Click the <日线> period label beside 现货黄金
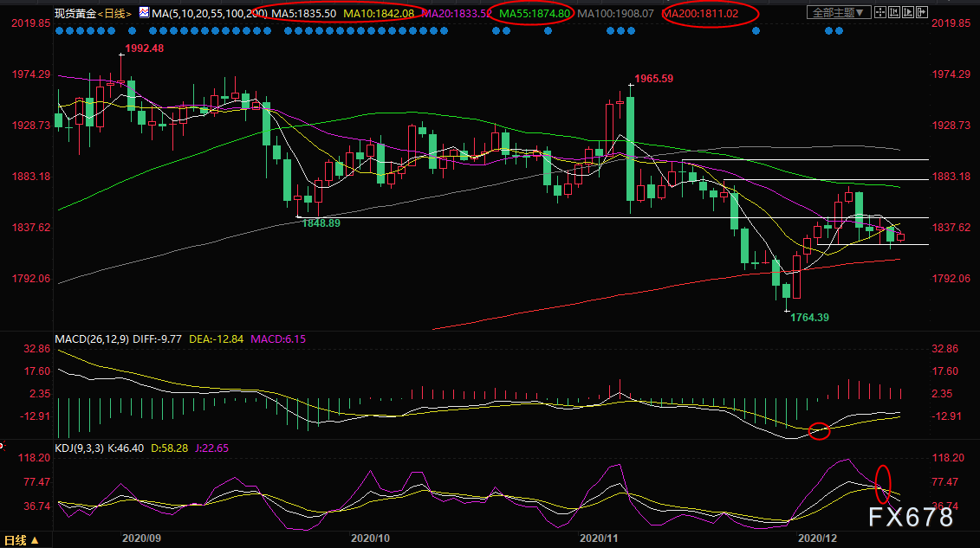Screen dimensions: 980x548 [115, 14]
